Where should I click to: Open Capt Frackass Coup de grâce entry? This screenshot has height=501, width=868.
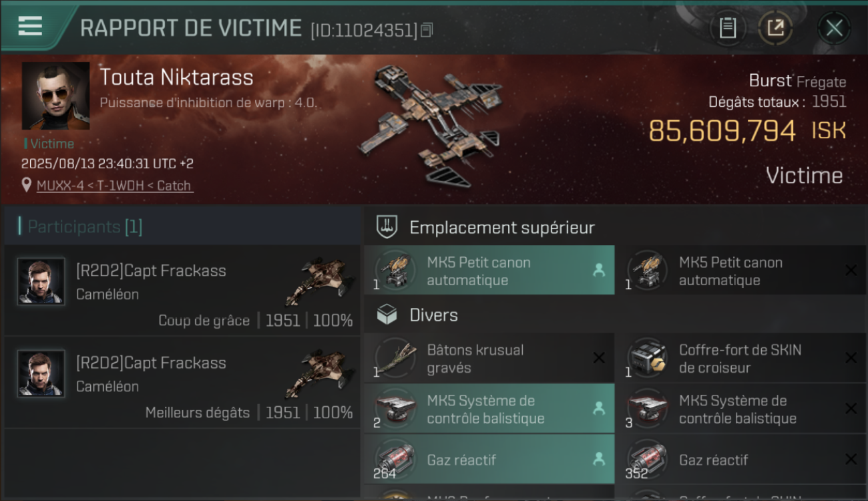click(x=182, y=290)
